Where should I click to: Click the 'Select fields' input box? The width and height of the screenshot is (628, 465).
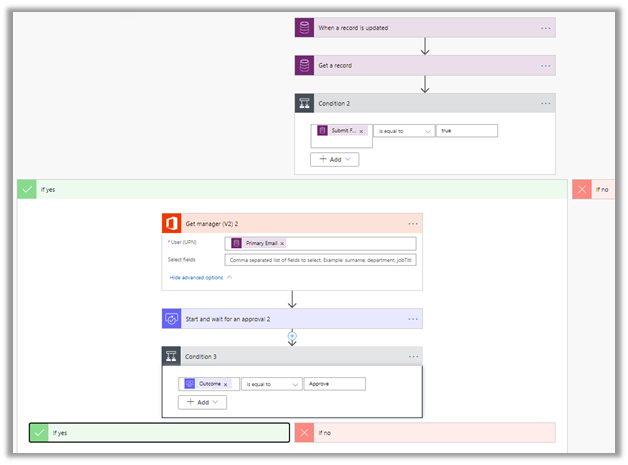[320, 260]
